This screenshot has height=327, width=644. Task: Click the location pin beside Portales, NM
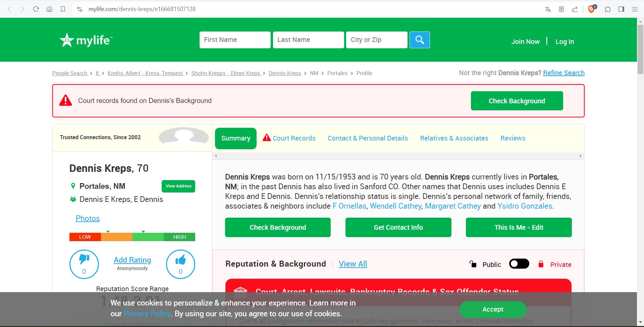73,186
